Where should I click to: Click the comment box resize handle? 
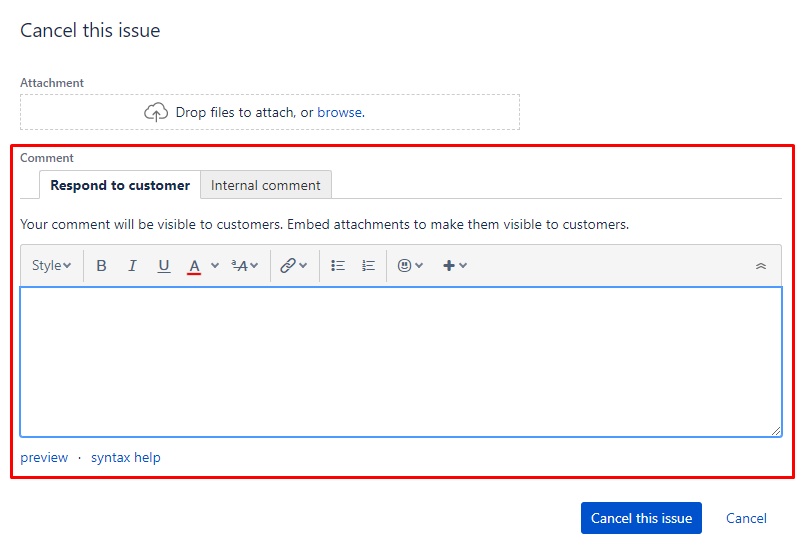tap(776, 431)
